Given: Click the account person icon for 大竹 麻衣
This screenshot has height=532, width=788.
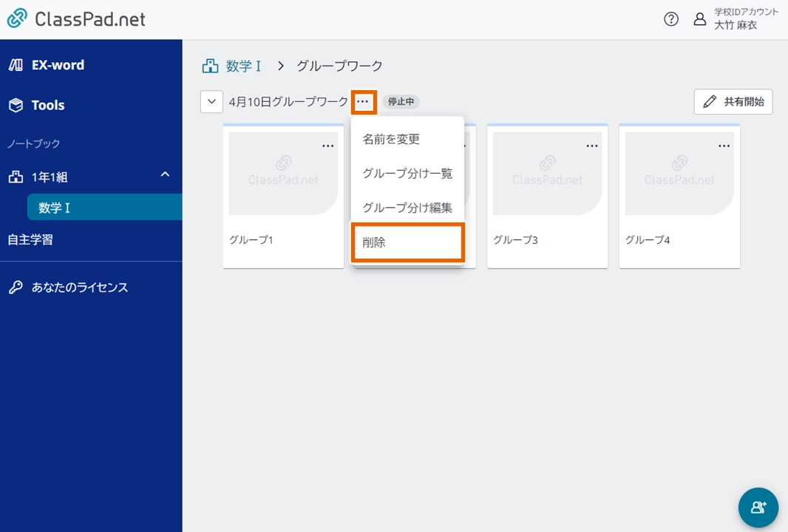Looking at the screenshot, I should [x=700, y=19].
